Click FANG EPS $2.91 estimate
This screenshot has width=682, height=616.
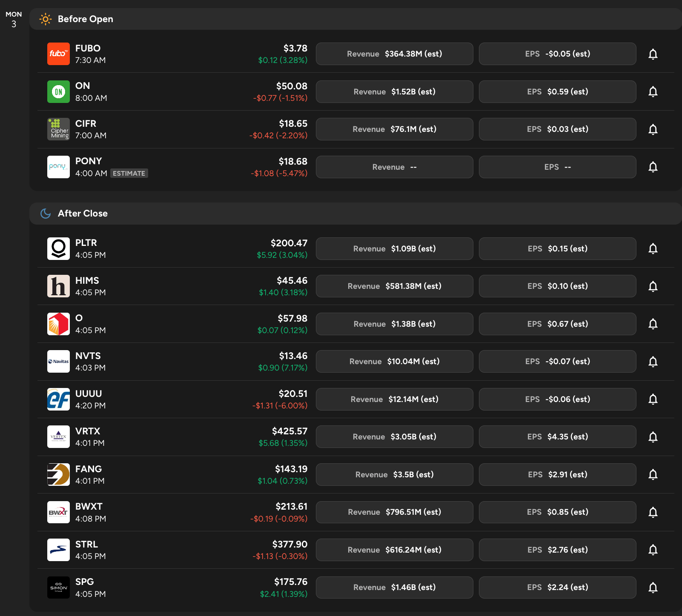[558, 474]
